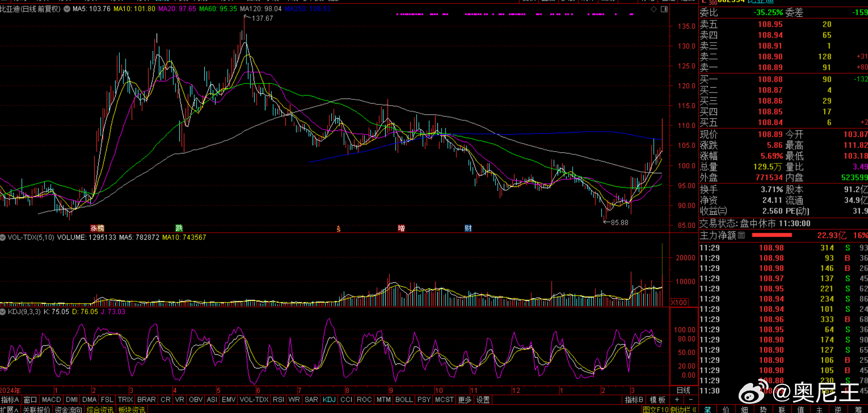Switch indicator to OBV
The width and height of the screenshot is (868, 413).
point(196,400)
